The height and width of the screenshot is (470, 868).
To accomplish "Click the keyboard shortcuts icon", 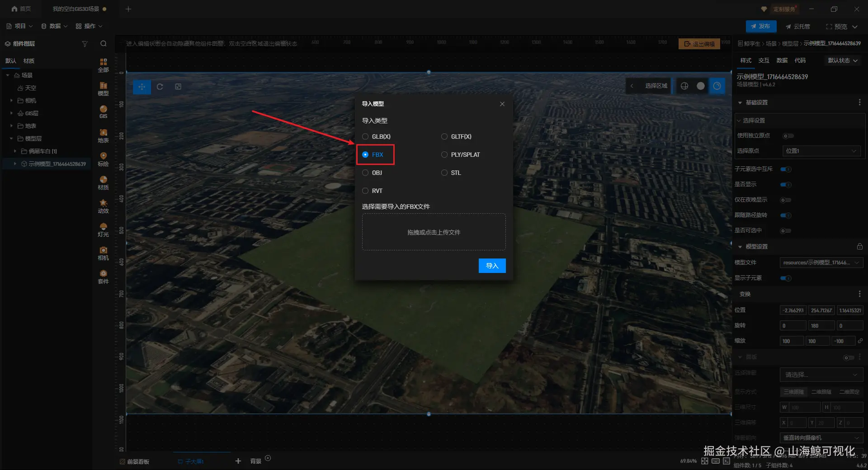I will click(x=716, y=461).
